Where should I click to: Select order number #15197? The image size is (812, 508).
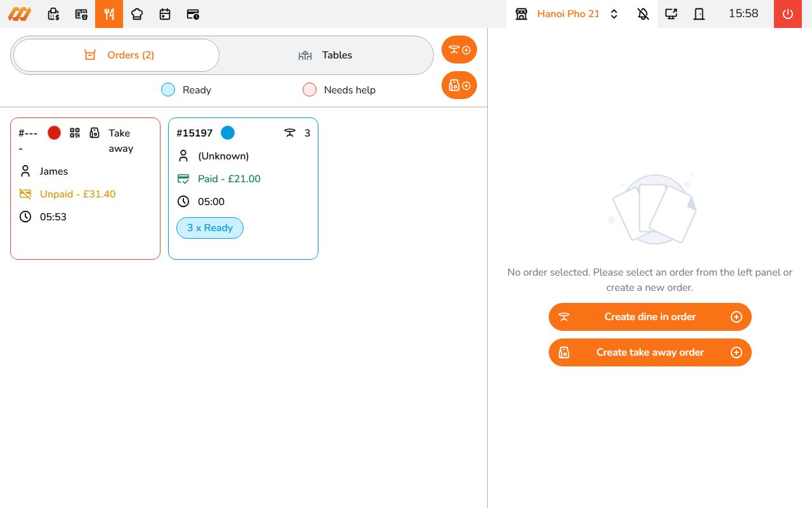coord(195,133)
